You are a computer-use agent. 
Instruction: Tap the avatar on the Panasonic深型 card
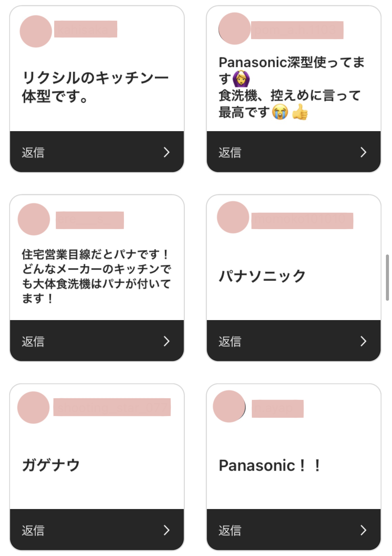point(235,29)
